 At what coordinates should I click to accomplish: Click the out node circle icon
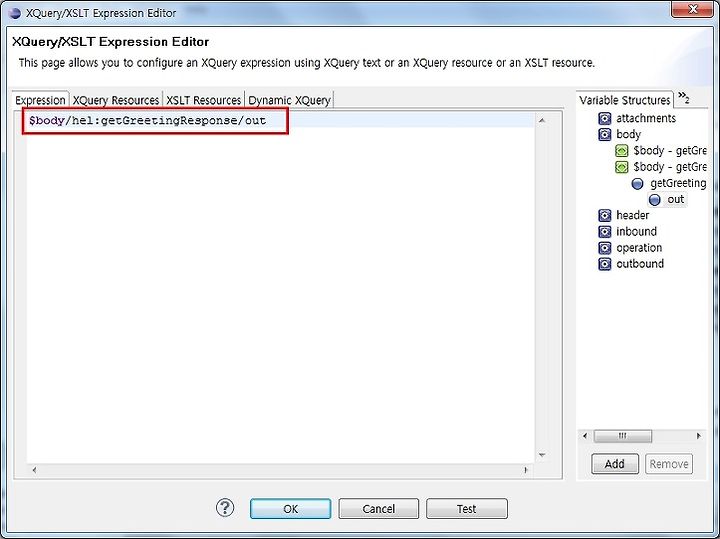pyautogui.click(x=654, y=200)
